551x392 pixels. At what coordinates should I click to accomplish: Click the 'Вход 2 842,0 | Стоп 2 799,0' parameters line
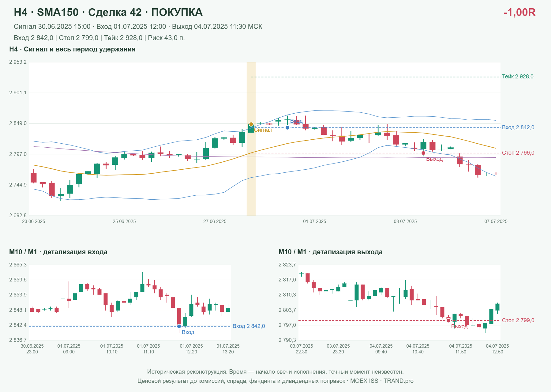[99, 38]
